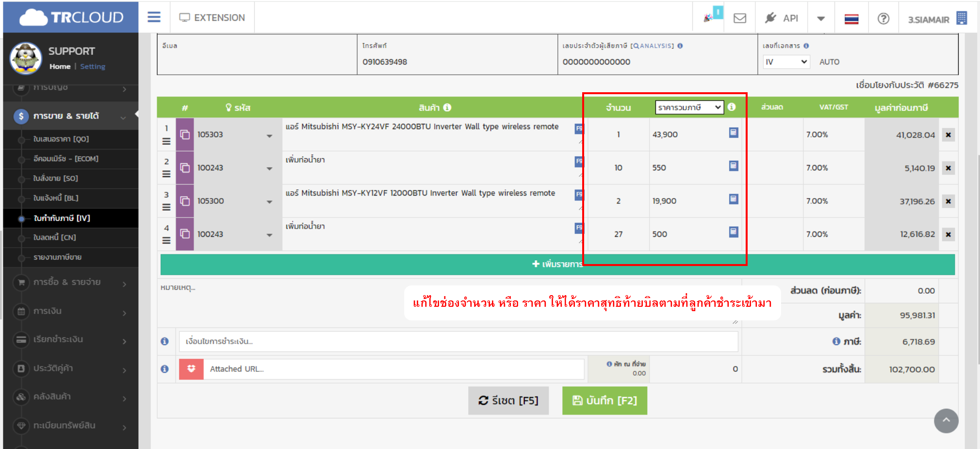980x449 pixels.
Task: Open calculator icon for price 19,900
Action: 734,199
